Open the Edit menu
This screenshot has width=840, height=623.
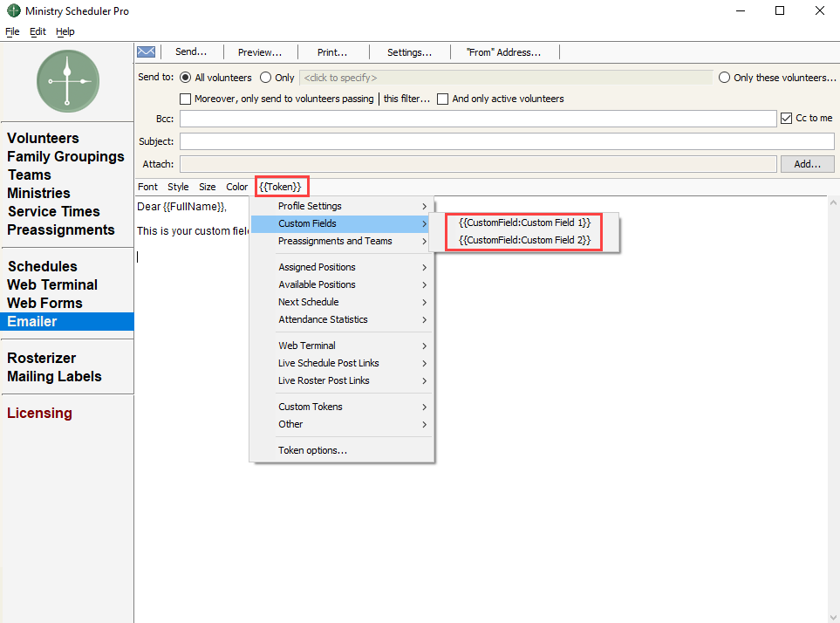38,31
